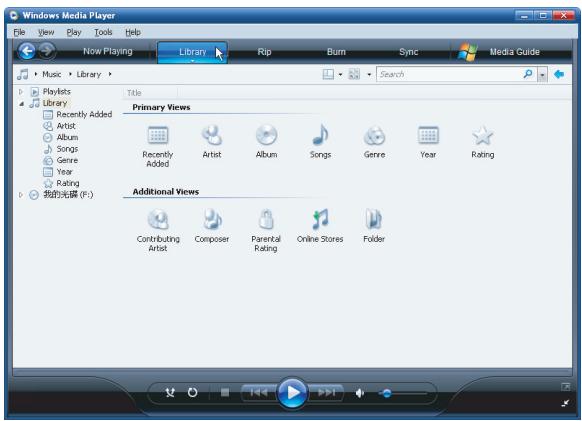The image size is (582, 421).
Task: Click the Stop button
Action: tap(225, 392)
